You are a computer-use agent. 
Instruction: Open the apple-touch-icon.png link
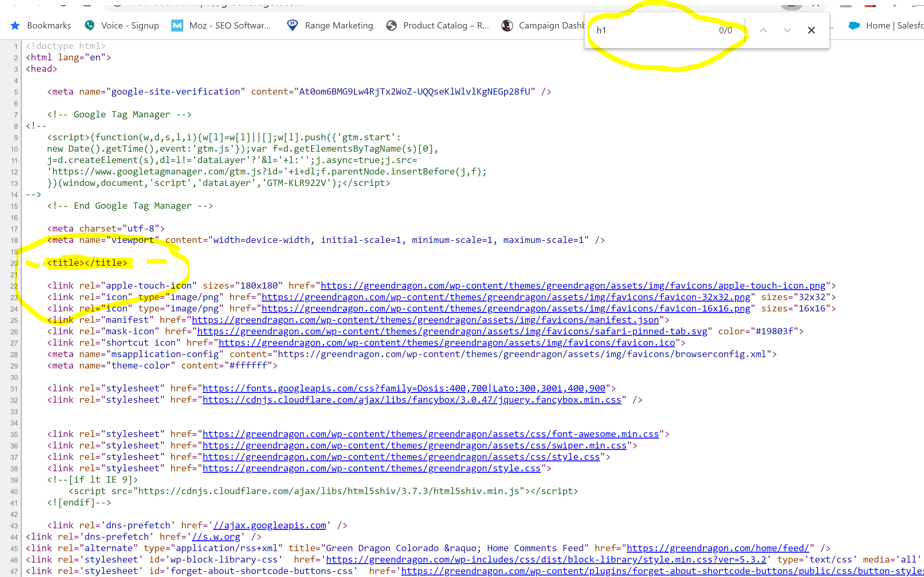(573, 285)
